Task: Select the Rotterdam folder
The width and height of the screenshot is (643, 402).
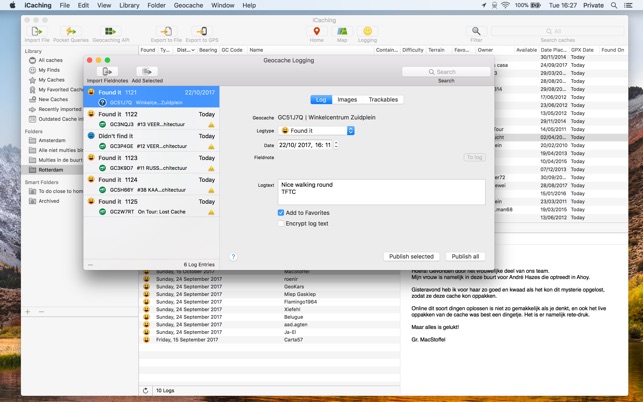Action: 50,170
